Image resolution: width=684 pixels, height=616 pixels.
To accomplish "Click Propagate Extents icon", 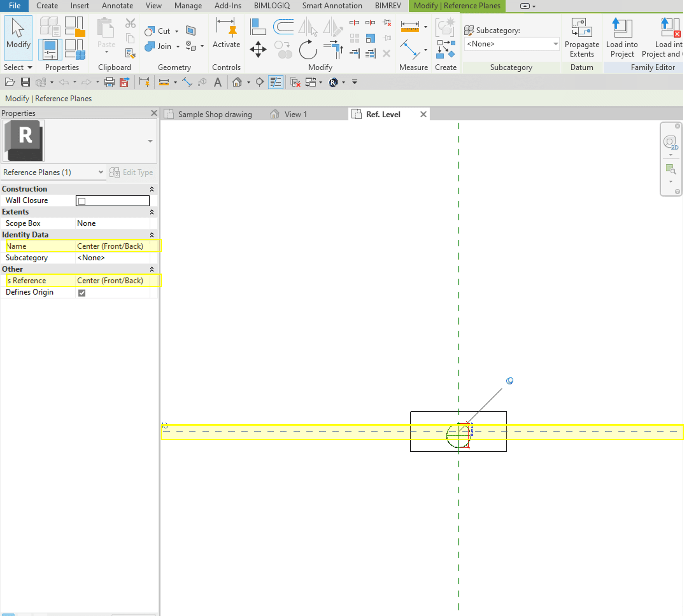I will (x=581, y=37).
